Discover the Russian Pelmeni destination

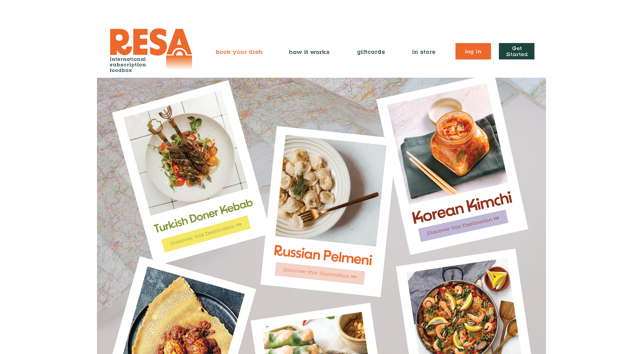coord(320,273)
